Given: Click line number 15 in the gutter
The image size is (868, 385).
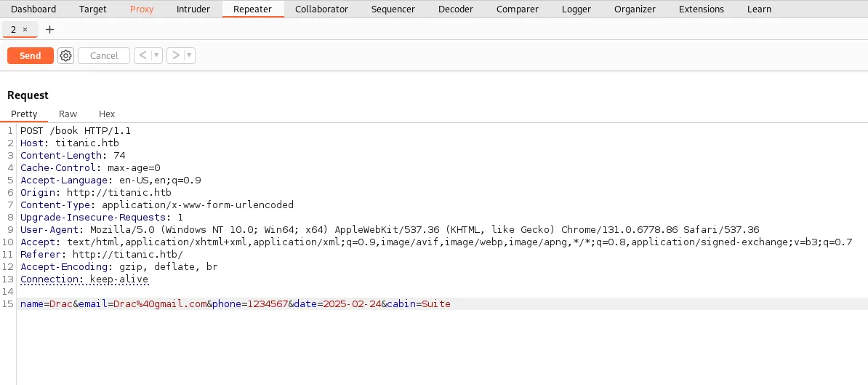Looking at the screenshot, I should [x=8, y=303].
